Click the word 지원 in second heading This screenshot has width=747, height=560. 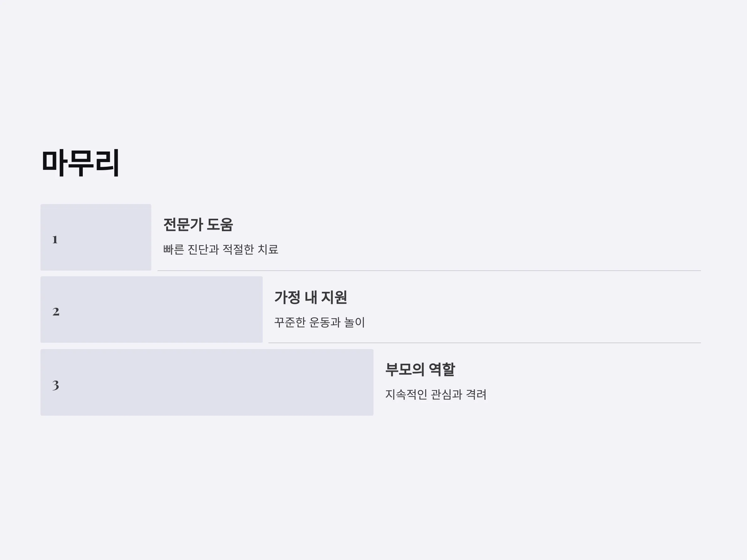point(334,297)
